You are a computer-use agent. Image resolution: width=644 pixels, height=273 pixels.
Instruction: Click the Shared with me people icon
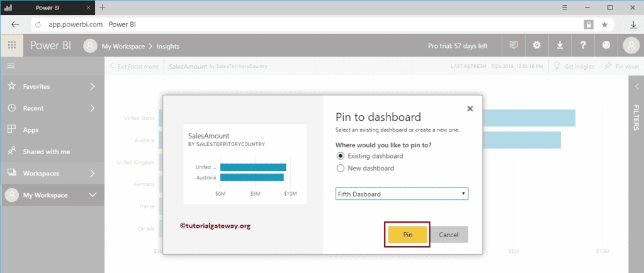[x=12, y=151]
